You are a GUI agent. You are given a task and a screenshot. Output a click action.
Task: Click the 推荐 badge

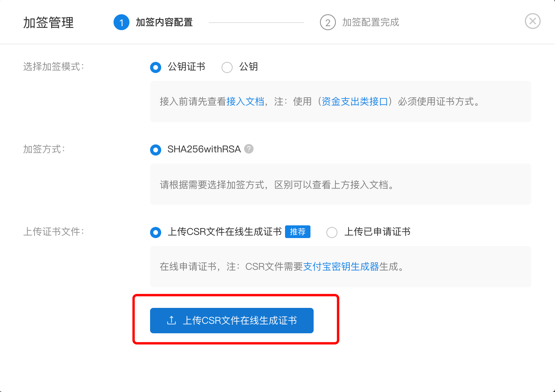click(x=298, y=232)
